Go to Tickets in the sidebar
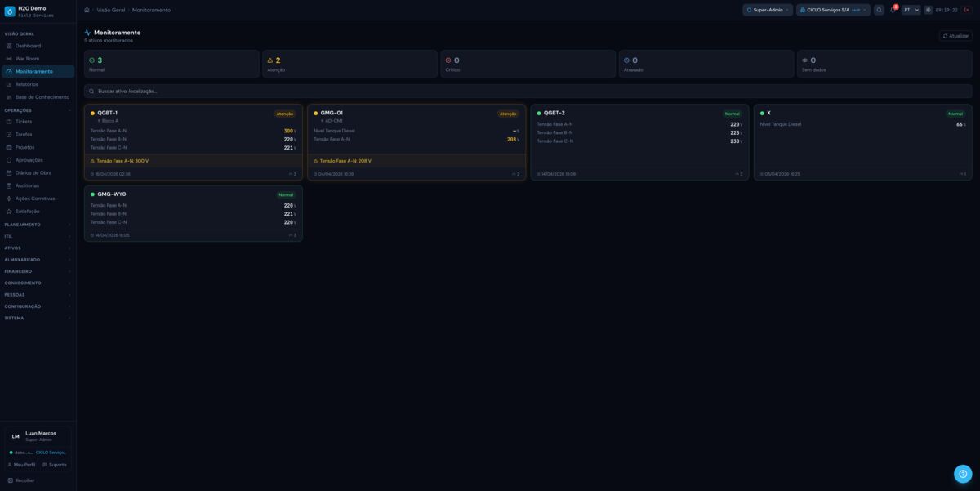980x491 pixels. point(24,122)
